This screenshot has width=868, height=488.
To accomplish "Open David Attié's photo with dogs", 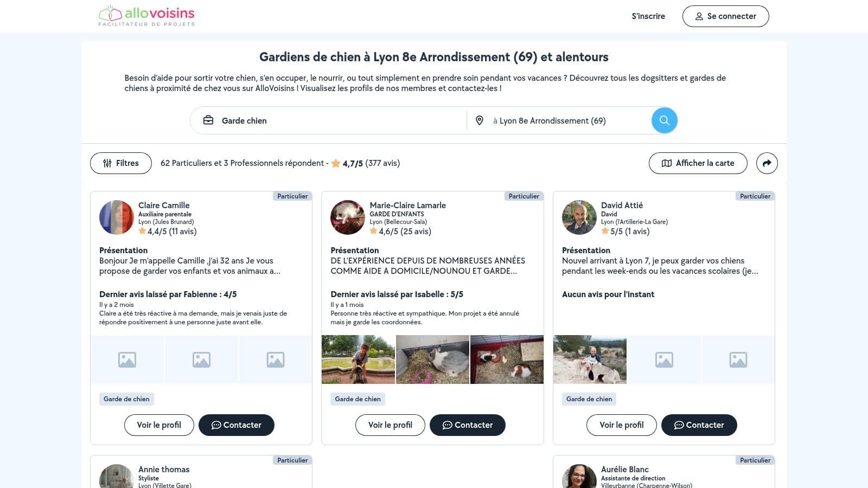I will (x=590, y=359).
